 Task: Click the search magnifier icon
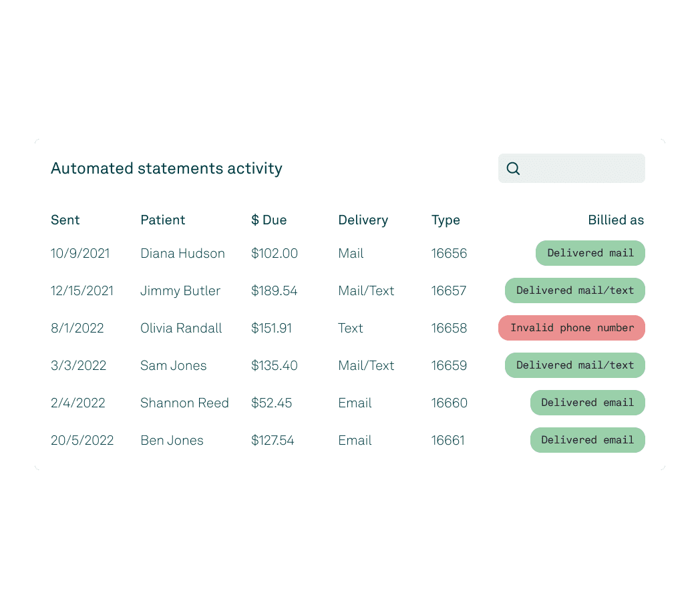pyautogui.click(x=513, y=168)
